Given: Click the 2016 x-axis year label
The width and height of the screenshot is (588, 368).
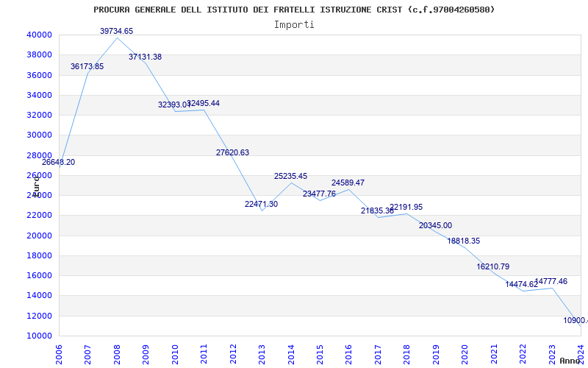Looking at the screenshot, I should pyautogui.click(x=348, y=355).
